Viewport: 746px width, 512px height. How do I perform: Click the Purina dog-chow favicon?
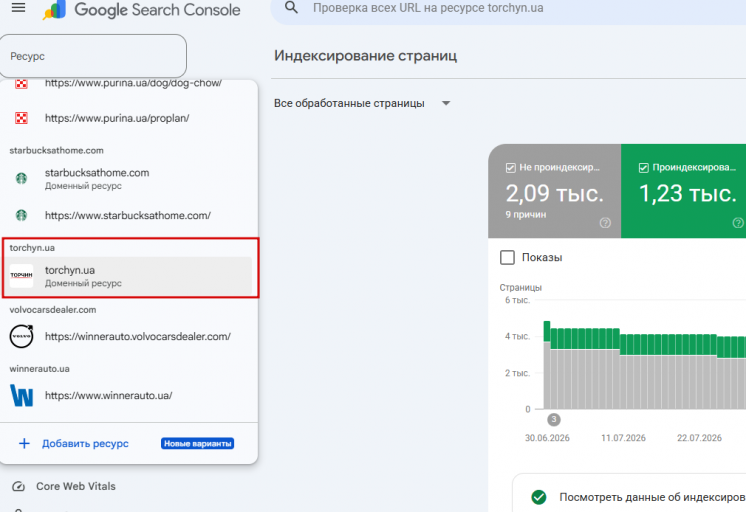(21, 84)
